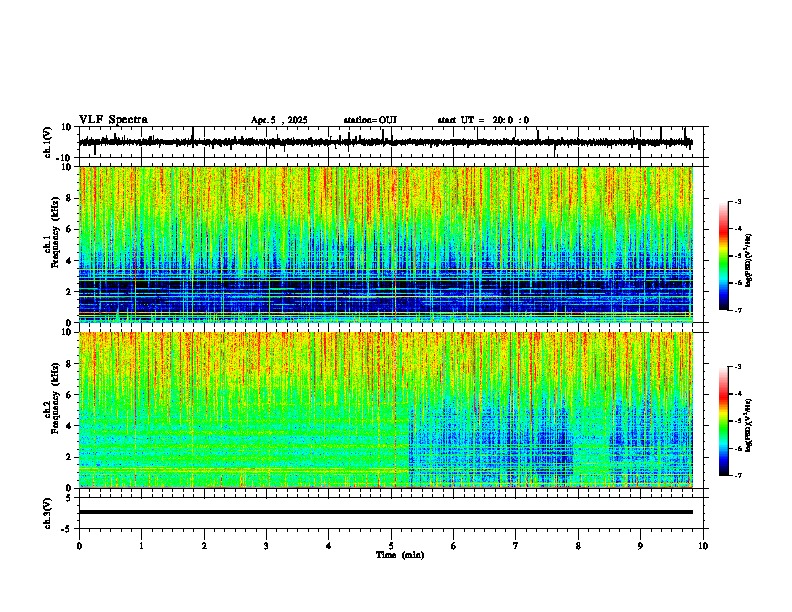Click the "10" tick on the time axis
The height and width of the screenshot is (612, 792).
(x=703, y=546)
